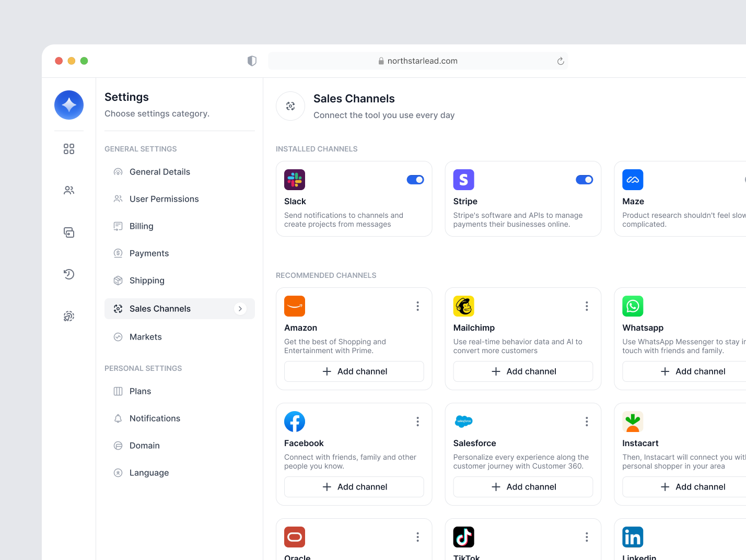Open the fingerprint icon in left rail

coord(69,316)
